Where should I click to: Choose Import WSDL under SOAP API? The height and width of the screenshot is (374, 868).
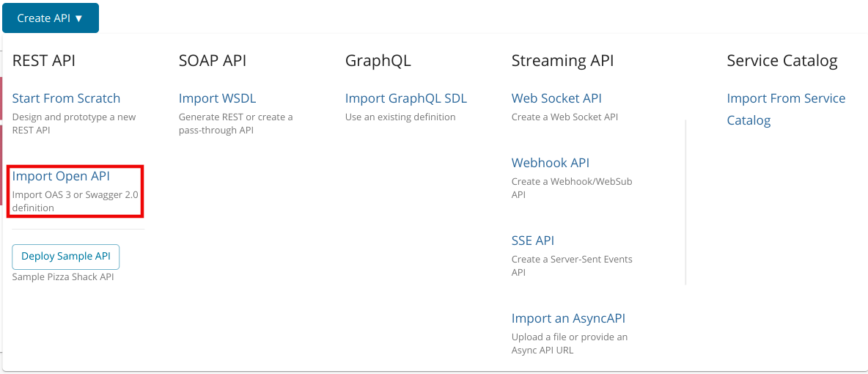[217, 98]
